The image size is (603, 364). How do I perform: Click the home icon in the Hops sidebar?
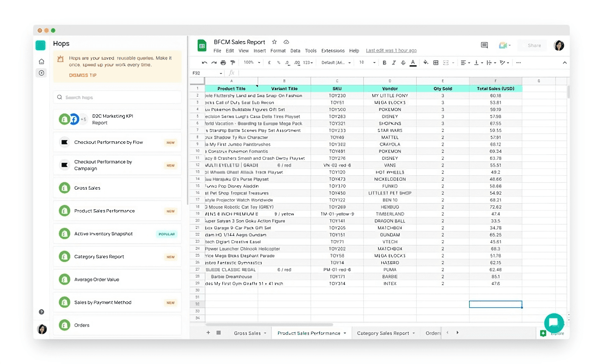41,62
